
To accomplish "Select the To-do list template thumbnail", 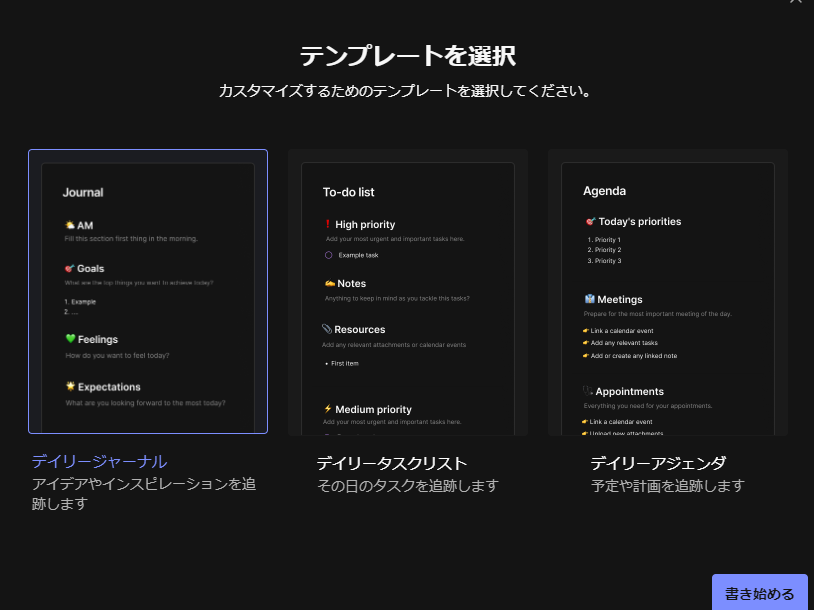I will [x=408, y=292].
